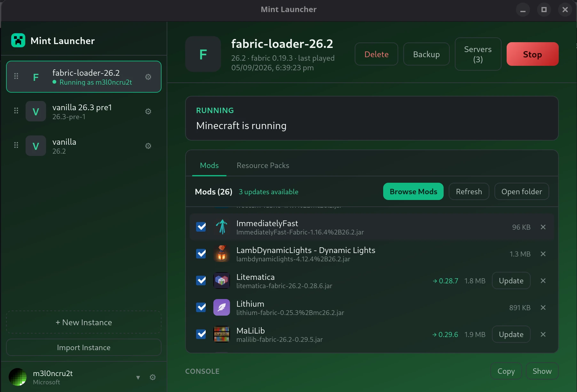Click the m3l0ncru2t account avatar
Image resolution: width=577 pixels, height=392 pixels.
(x=18, y=377)
